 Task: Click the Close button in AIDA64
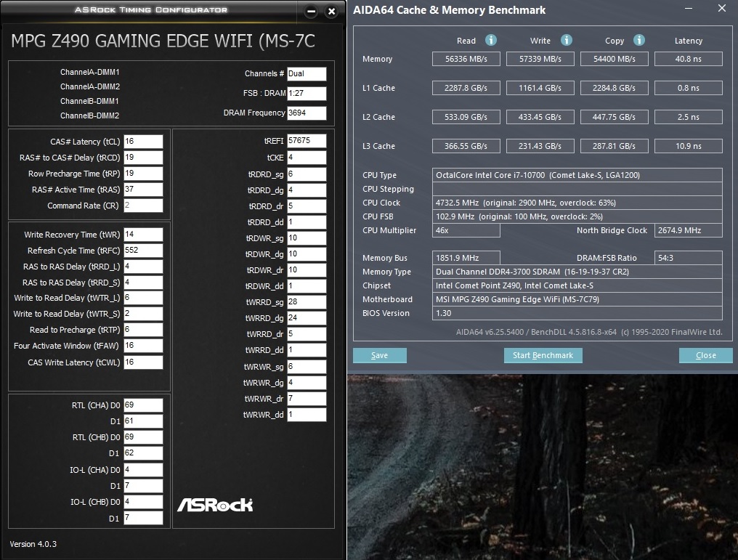point(705,355)
